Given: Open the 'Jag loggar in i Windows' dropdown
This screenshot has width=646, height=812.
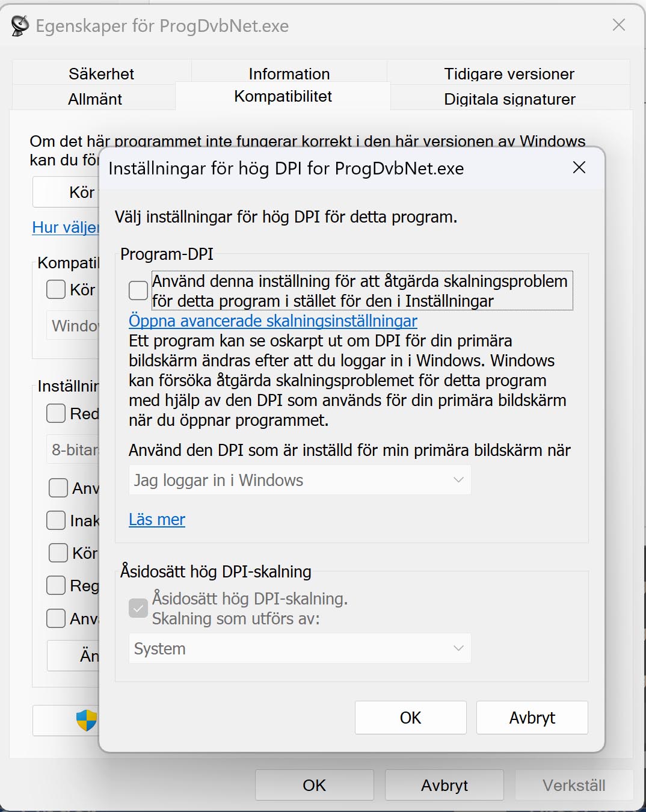Looking at the screenshot, I should (300, 480).
